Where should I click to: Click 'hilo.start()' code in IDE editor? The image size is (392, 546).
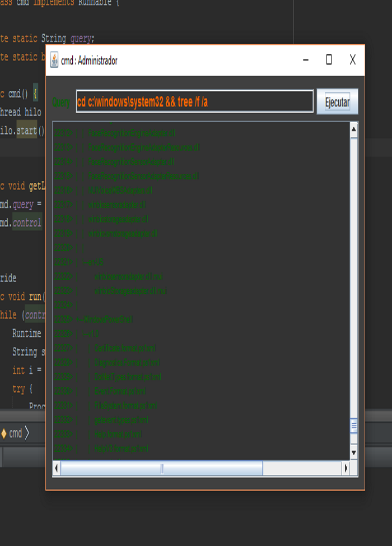click(x=22, y=131)
